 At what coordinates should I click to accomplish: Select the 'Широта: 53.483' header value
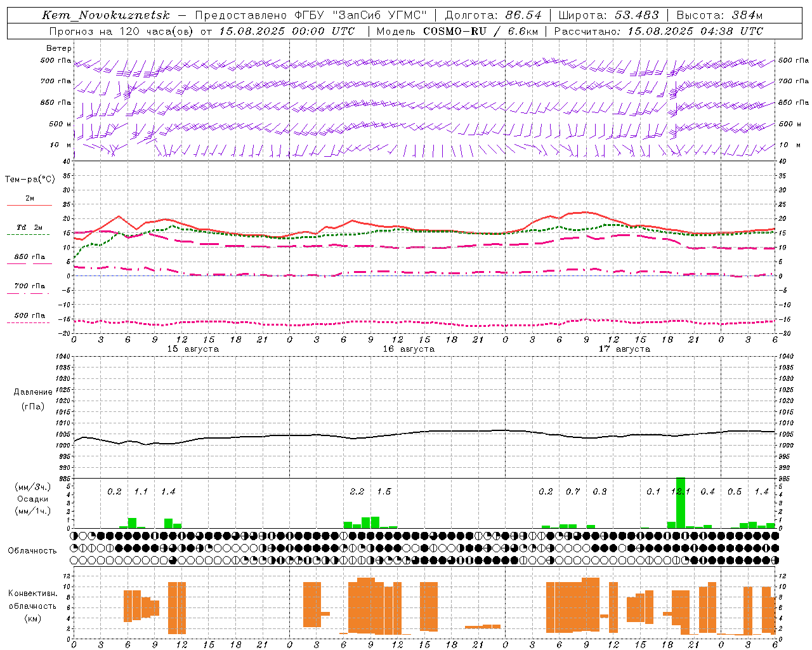click(608, 16)
